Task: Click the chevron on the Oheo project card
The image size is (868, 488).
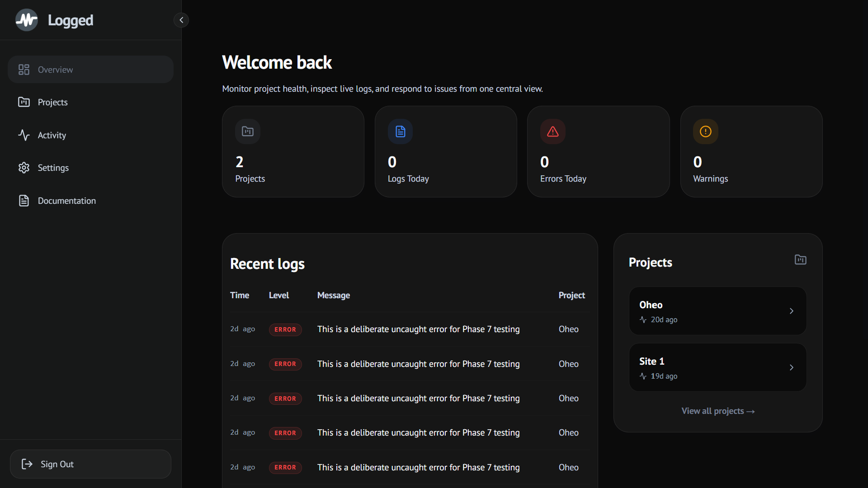Action: 792,311
